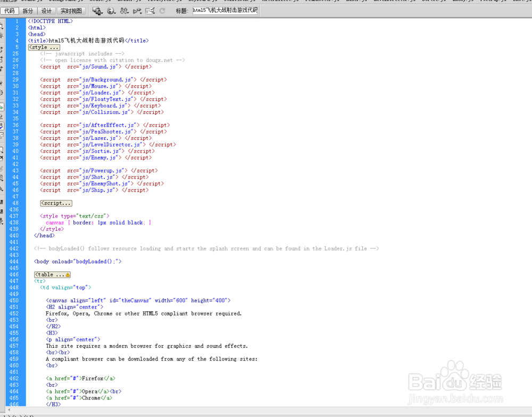Click the 'Firefox, Opera, Chrome' text line
The image size is (532, 417).
coord(144,313)
